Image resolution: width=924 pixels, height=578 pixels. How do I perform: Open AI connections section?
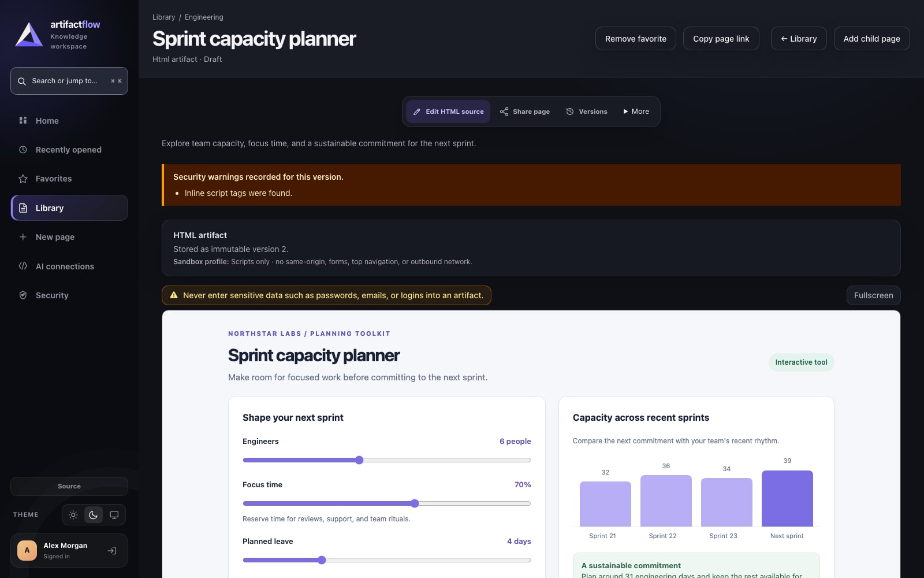69,266
